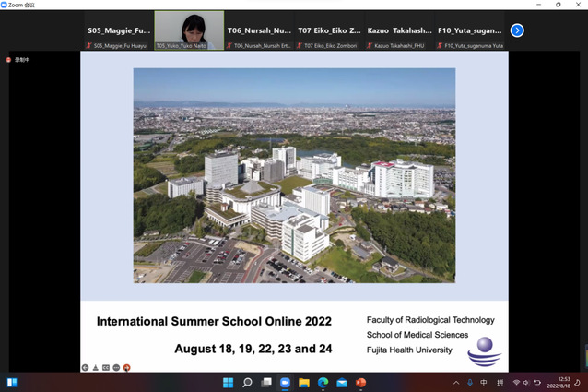588x392 pixels.
Task: Select T06_Nursah participant tile
Action: pyautogui.click(x=260, y=30)
